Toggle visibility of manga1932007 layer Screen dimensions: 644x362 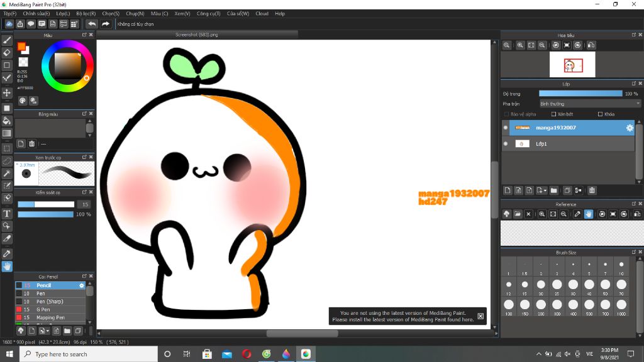point(506,128)
